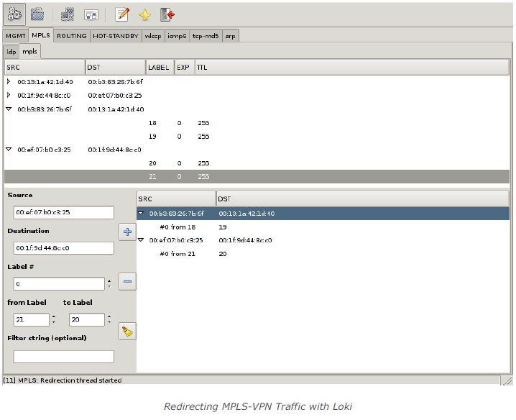Remove redirection with the minus button
Image resolution: width=516 pixels, height=420 pixels.
(127, 282)
